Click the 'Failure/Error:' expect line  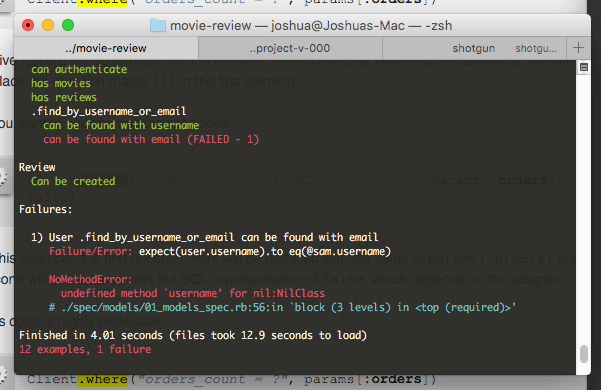220,252
